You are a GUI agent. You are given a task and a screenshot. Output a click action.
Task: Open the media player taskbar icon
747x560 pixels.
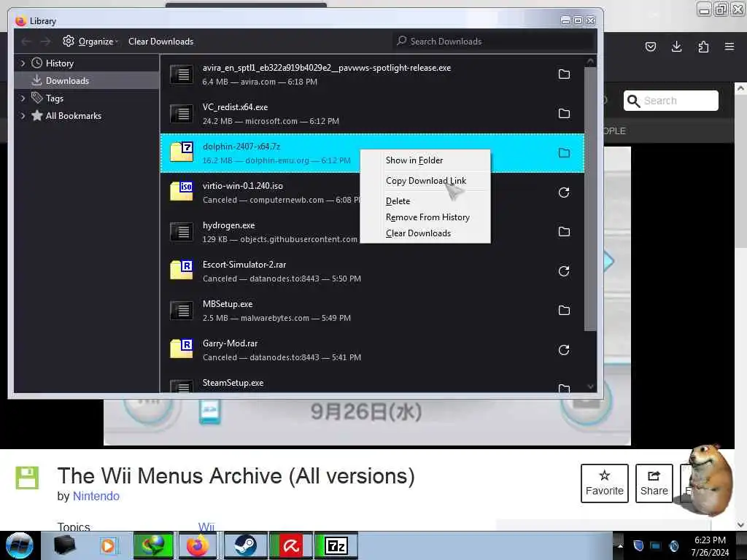108,545
